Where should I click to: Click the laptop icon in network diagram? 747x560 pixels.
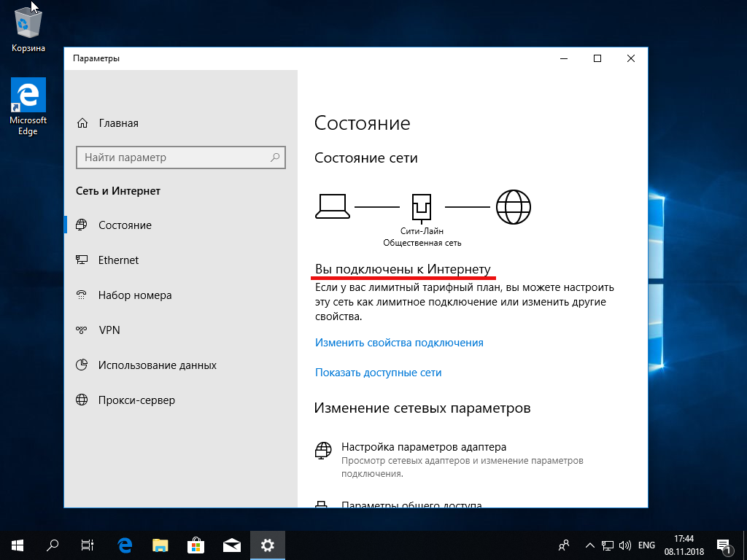click(x=333, y=206)
